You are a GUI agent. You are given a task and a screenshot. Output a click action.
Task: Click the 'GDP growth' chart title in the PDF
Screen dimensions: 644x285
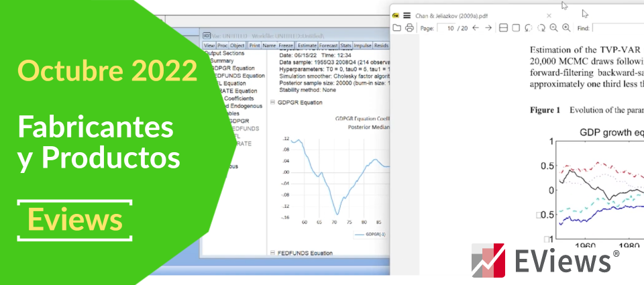[x=612, y=132]
